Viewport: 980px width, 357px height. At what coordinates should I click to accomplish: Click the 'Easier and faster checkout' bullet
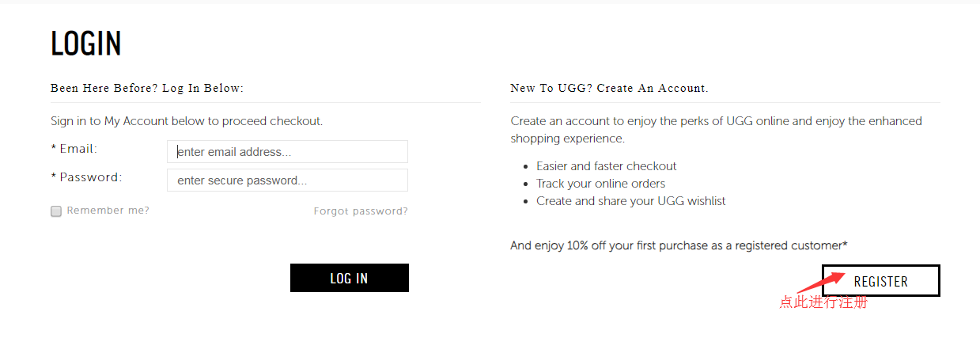point(607,166)
